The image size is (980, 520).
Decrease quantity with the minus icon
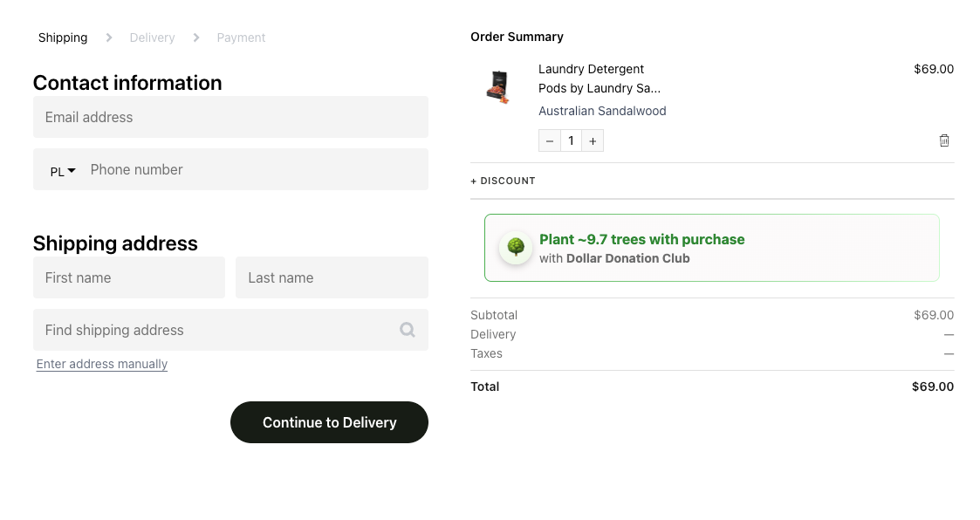click(550, 140)
